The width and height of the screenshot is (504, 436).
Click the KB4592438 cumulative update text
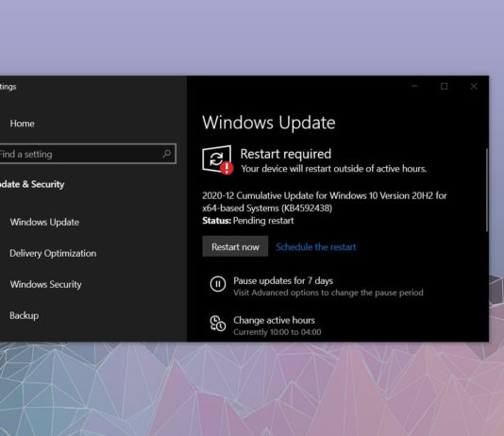pos(325,202)
